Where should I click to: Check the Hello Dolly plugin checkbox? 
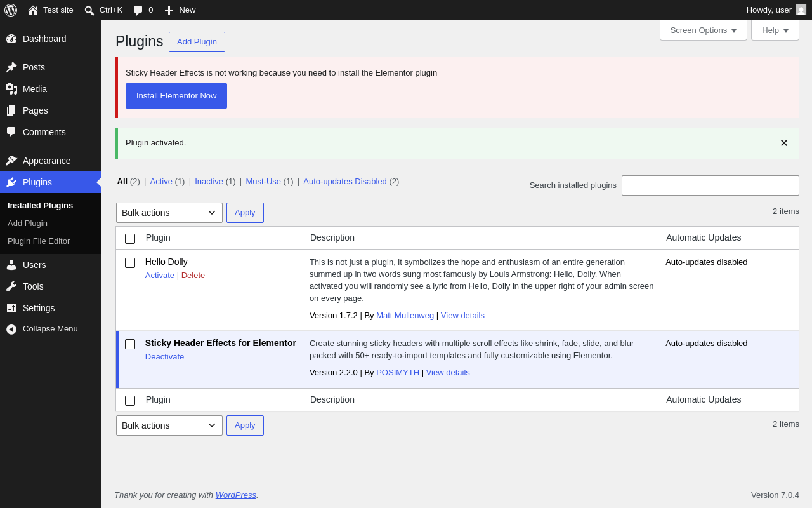coord(130,263)
